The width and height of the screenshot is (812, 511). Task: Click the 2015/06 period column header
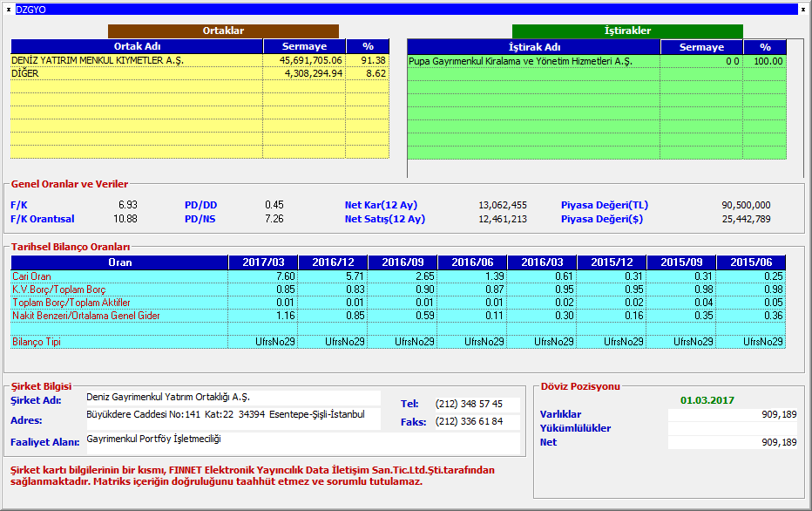[x=751, y=262]
